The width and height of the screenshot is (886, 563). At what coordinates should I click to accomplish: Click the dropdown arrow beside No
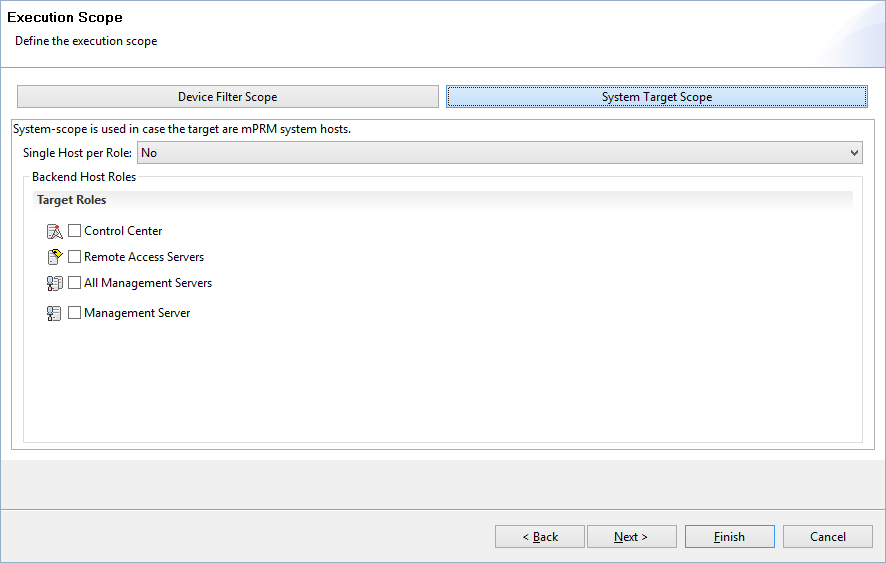[x=854, y=153]
